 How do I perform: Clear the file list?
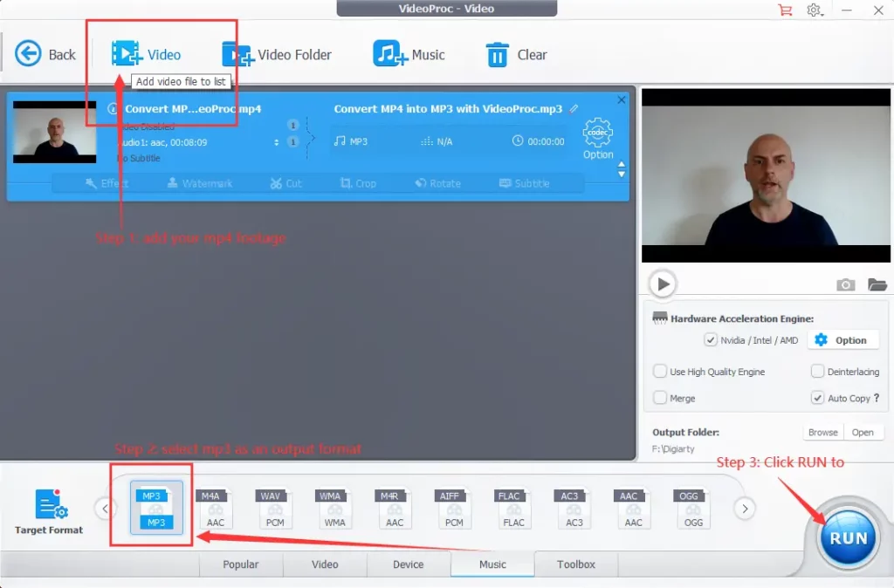(516, 55)
